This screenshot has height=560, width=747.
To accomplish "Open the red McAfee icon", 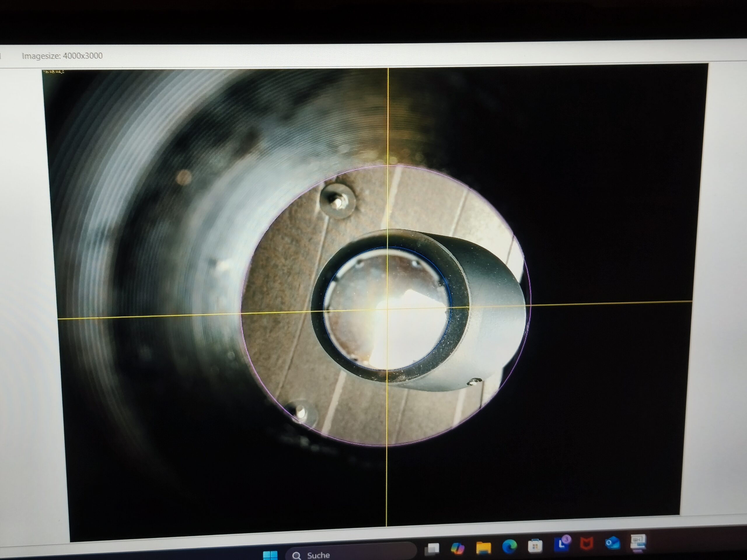I will click(587, 543).
